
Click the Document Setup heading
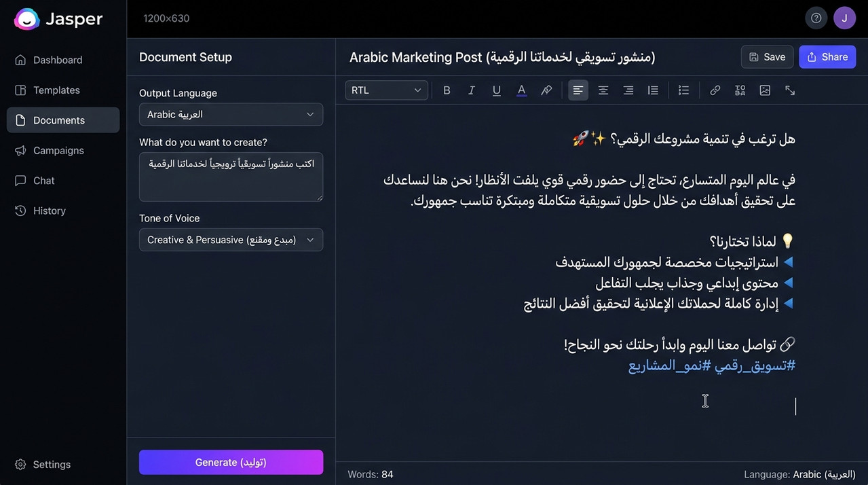(x=185, y=57)
